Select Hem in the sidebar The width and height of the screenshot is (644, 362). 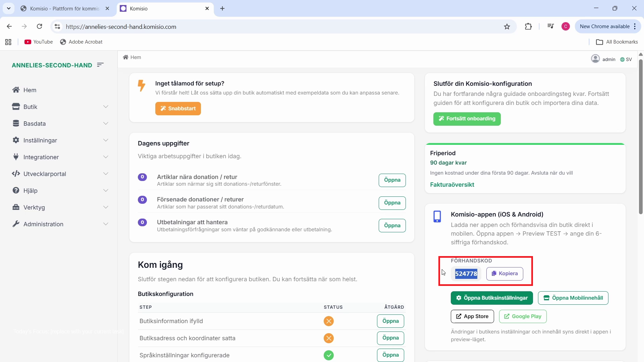click(30, 90)
